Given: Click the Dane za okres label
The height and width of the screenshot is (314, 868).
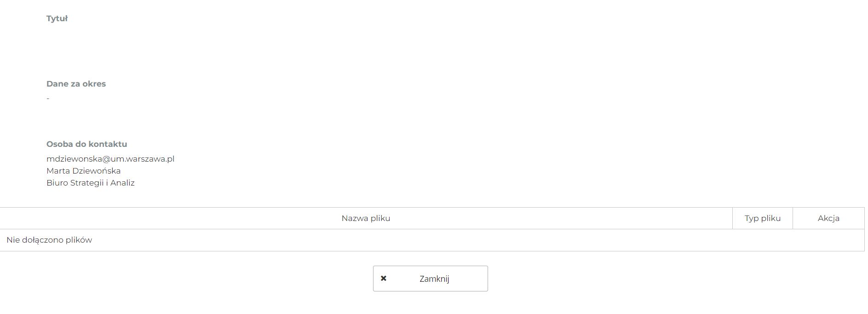Looking at the screenshot, I should point(76,84).
